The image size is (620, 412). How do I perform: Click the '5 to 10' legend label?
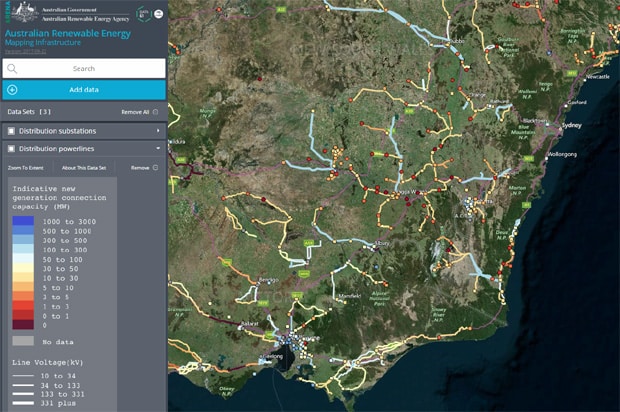pyautogui.click(x=58, y=288)
